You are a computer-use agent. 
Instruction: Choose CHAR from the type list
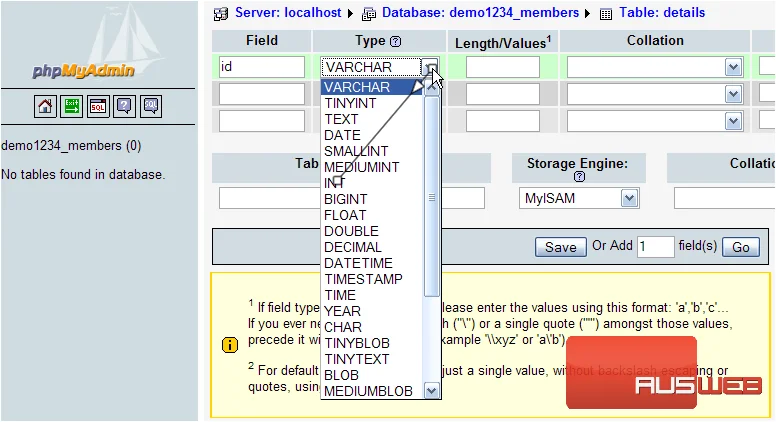(x=372, y=327)
